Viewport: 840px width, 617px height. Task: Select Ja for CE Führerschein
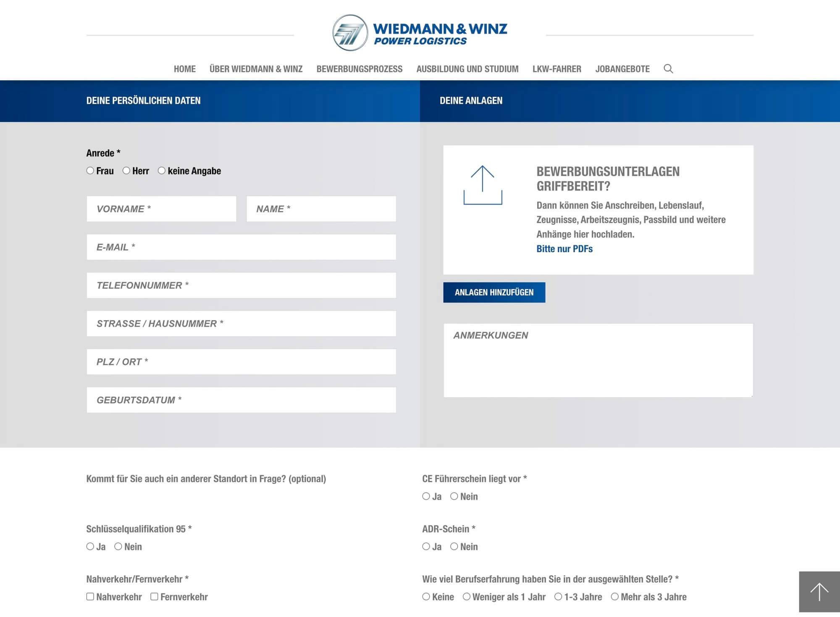pos(426,496)
